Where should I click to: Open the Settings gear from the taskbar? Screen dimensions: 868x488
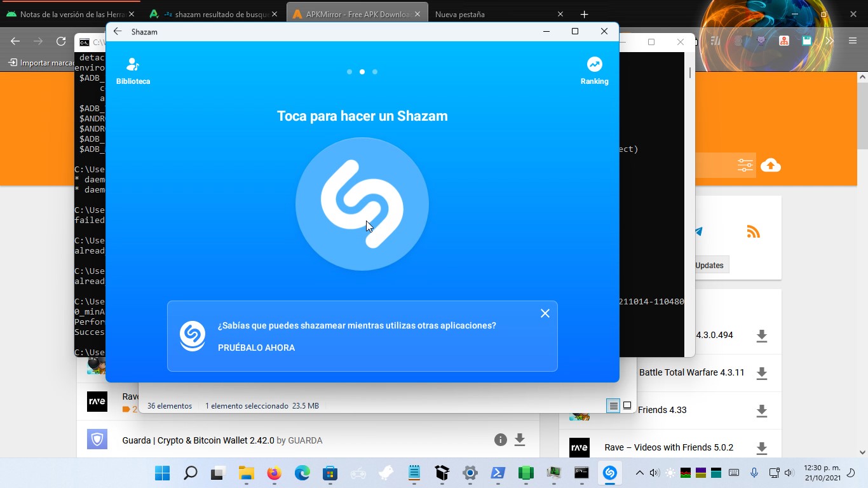470,473
